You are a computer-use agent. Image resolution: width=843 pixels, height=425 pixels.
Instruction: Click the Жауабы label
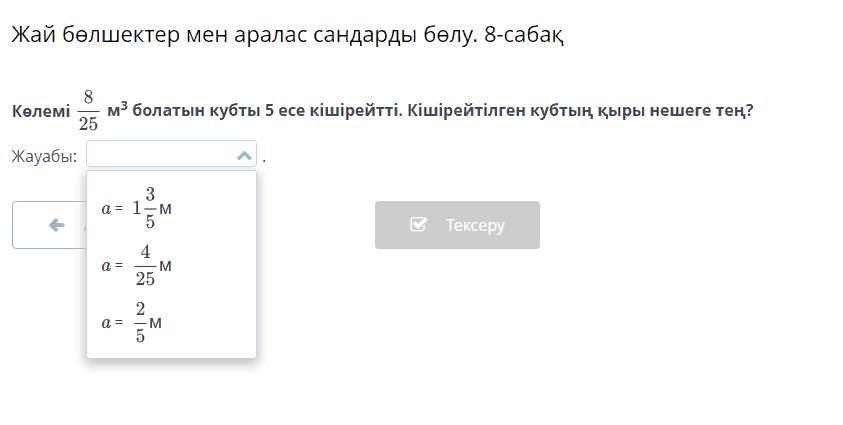[44, 156]
